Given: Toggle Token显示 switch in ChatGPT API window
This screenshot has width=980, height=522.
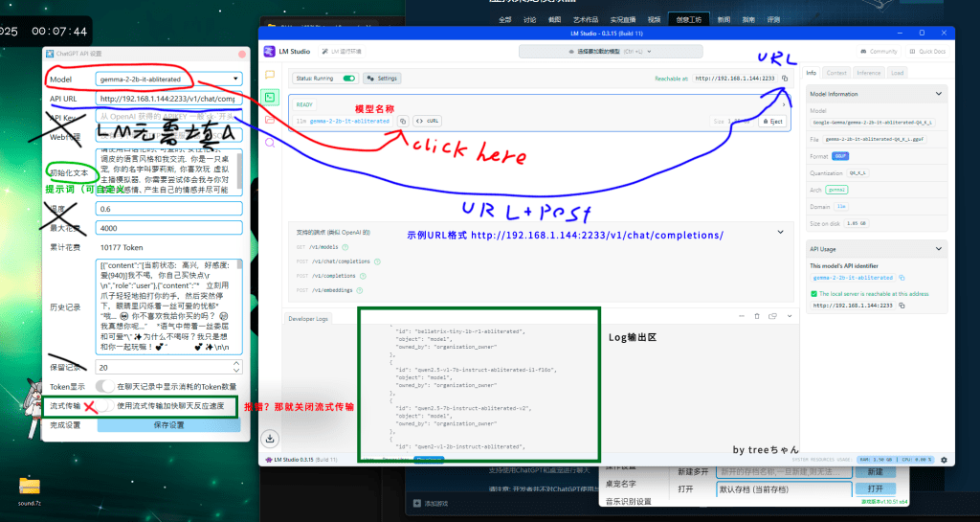Looking at the screenshot, I should pyautogui.click(x=105, y=386).
